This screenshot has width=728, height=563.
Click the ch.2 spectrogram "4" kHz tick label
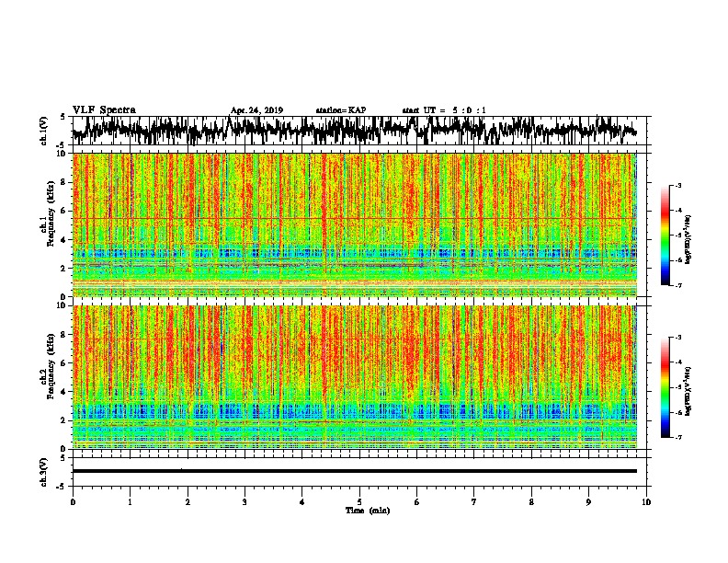click(x=64, y=392)
